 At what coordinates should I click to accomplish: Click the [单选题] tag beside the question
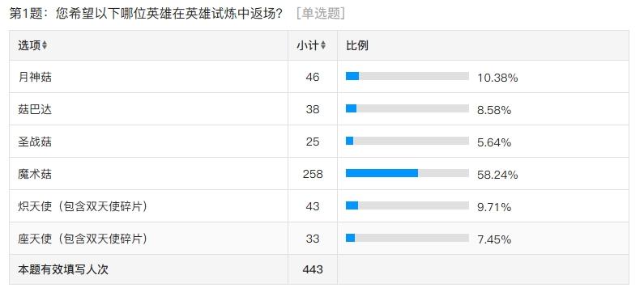(320, 14)
